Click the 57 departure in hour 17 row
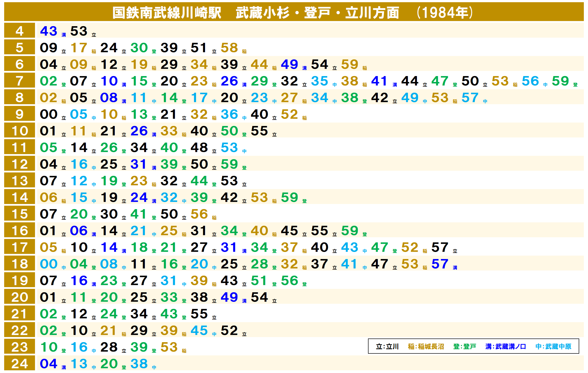The width and height of the screenshot is (588, 373). (x=440, y=247)
